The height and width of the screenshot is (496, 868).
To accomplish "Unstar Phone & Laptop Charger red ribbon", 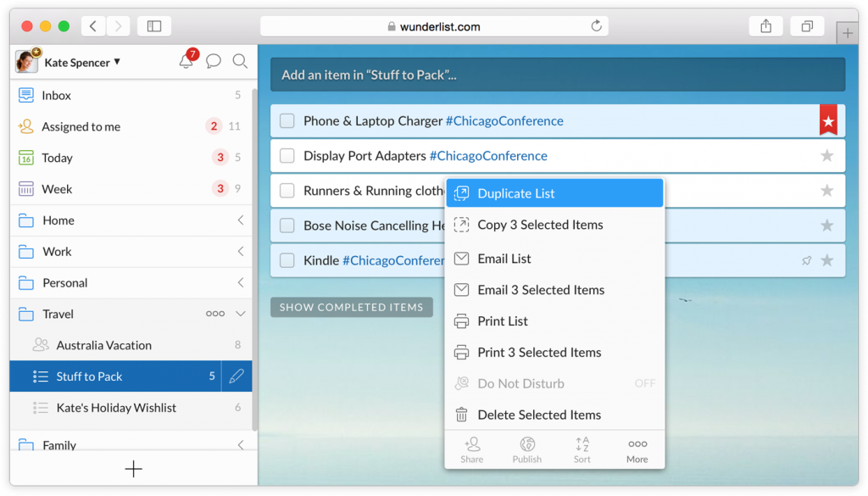I will (x=828, y=120).
